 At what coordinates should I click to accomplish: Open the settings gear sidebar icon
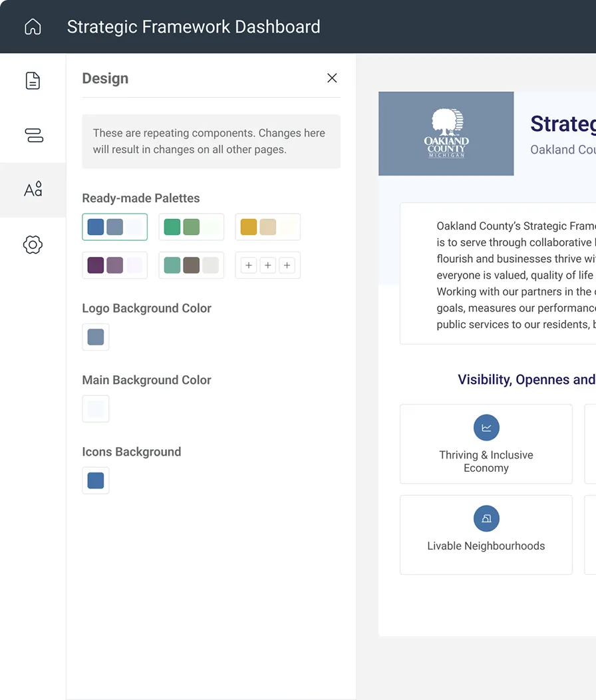[x=33, y=245]
